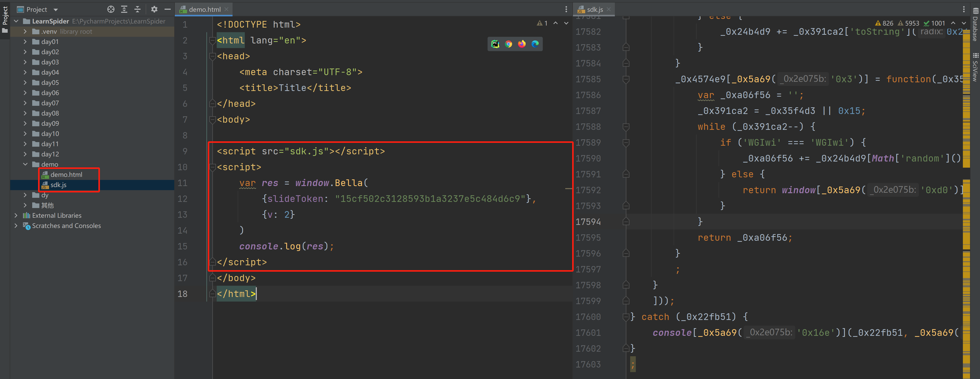Fold the script block at line 10

[213, 167]
